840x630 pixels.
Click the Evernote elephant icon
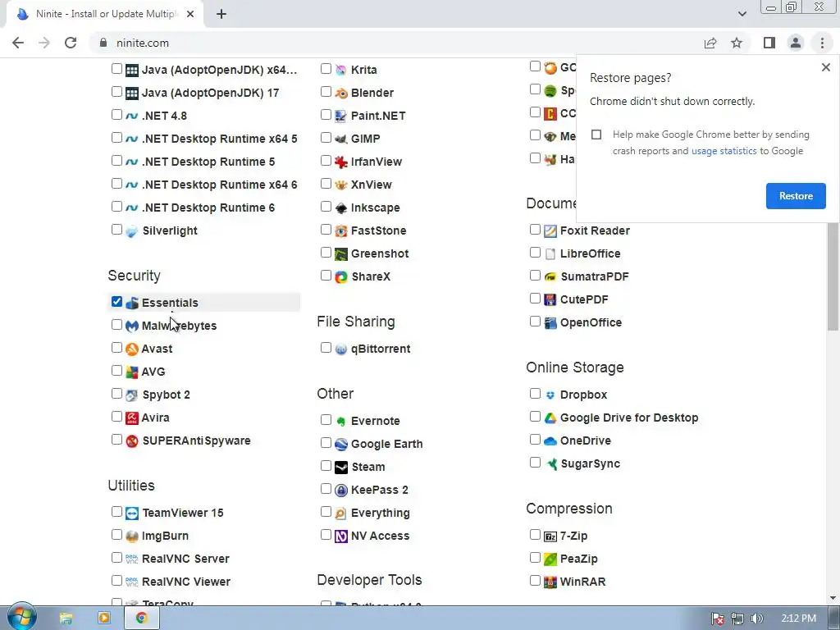click(x=341, y=421)
